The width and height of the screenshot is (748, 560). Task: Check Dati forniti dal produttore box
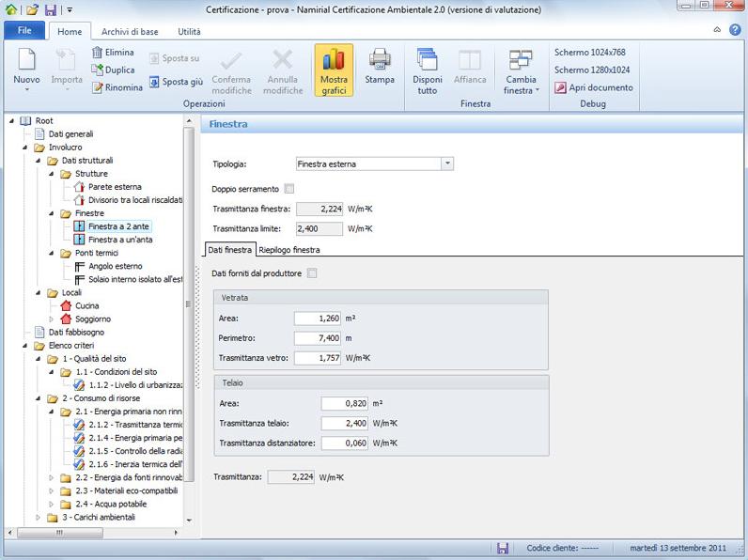(312, 273)
